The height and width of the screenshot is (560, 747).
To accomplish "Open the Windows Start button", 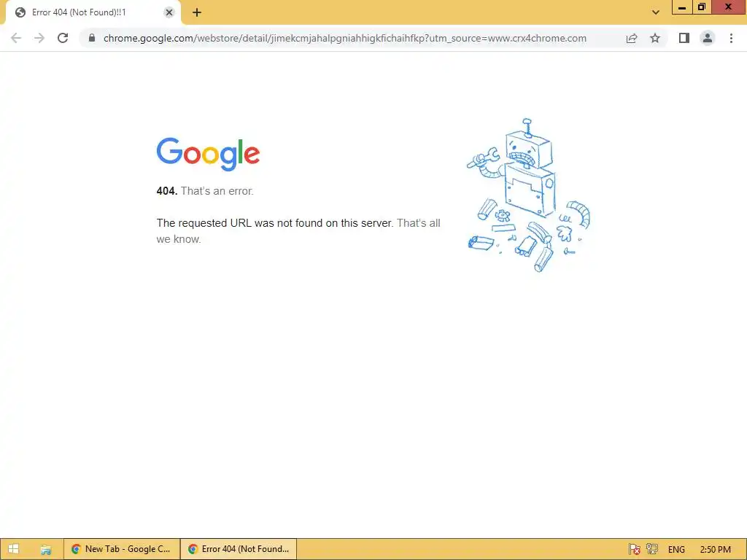I will [x=14, y=549].
